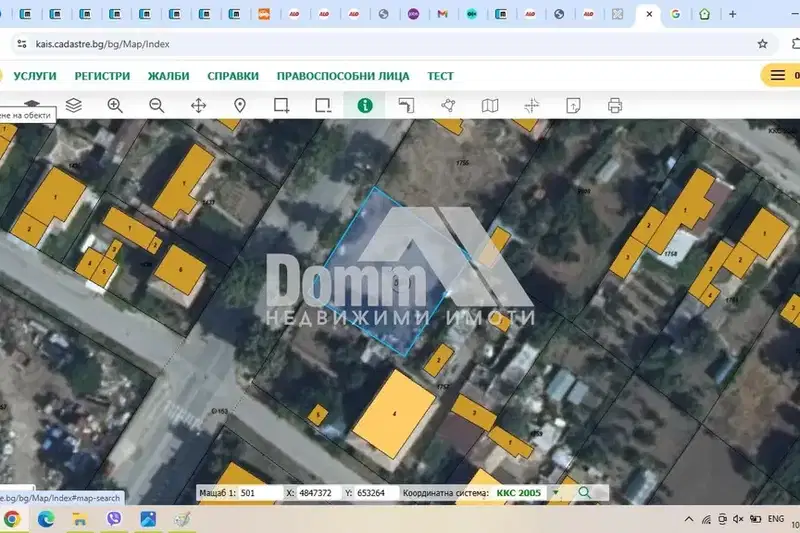
Task: Open Google Chrome from the taskbar
Action: (12, 519)
